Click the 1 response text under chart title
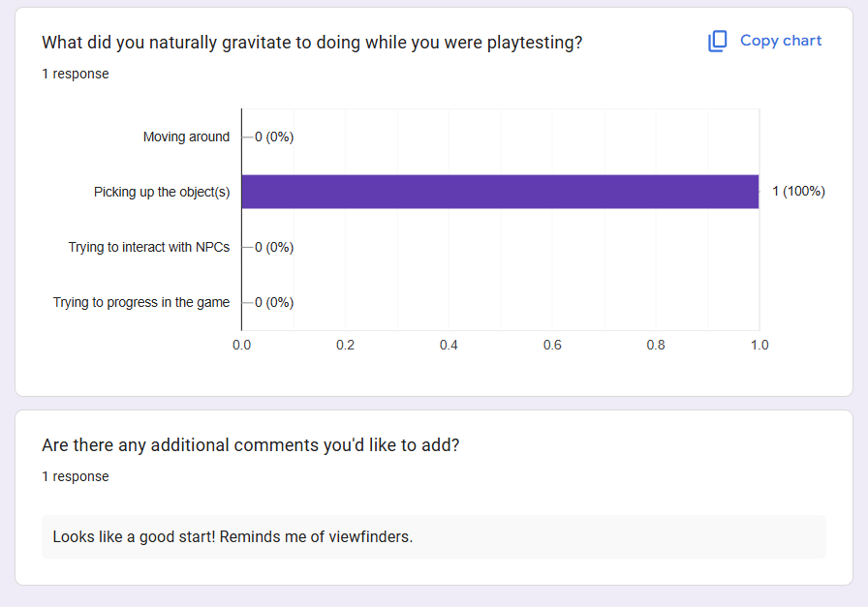This screenshot has height=607, width=868. pos(76,74)
